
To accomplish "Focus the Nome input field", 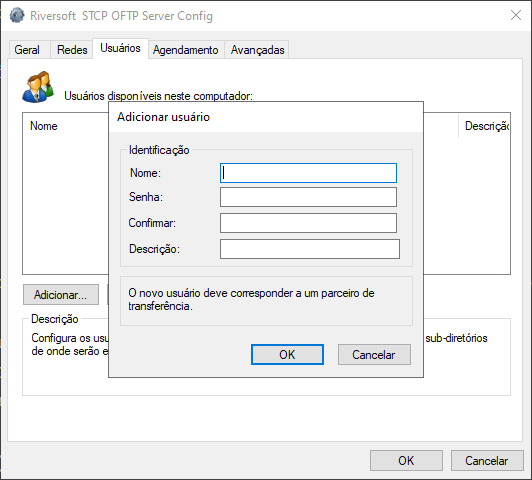I will pos(308,173).
